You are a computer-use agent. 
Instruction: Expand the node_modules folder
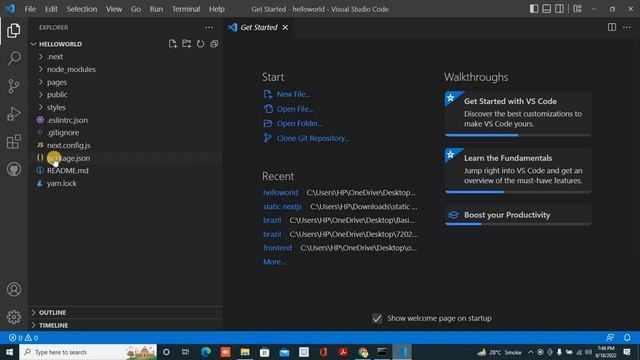pyautogui.click(x=71, y=69)
